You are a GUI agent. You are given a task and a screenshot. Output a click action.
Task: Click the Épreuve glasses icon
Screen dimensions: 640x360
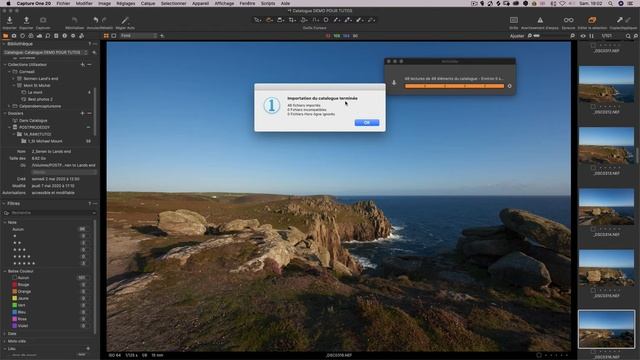click(x=568, y=20)
